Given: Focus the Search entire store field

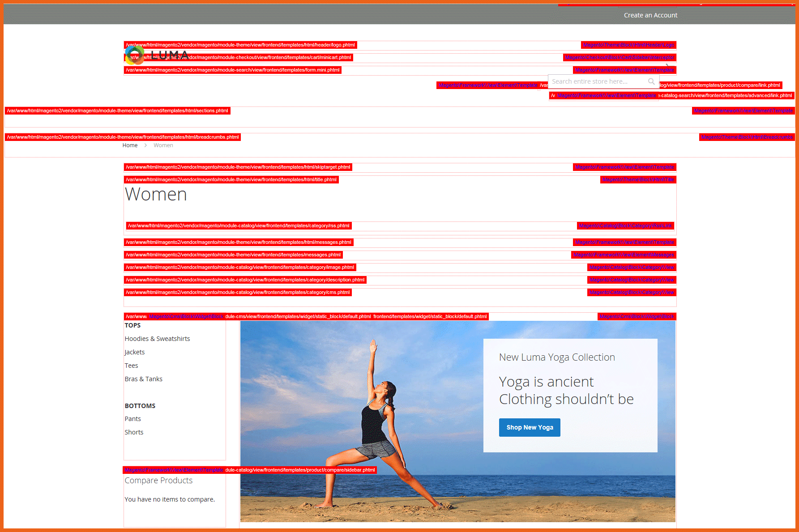Looking at the screenshot, I should click(603, 81).
